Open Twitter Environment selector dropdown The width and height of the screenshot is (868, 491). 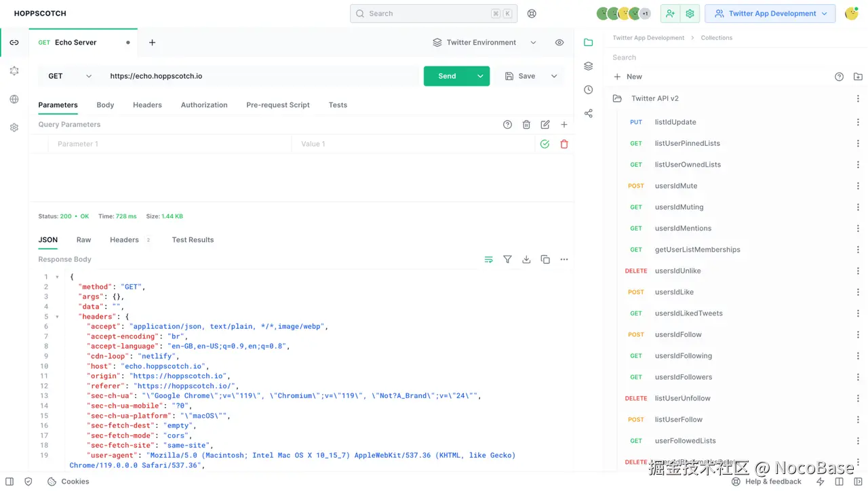[x=485, y=42]
